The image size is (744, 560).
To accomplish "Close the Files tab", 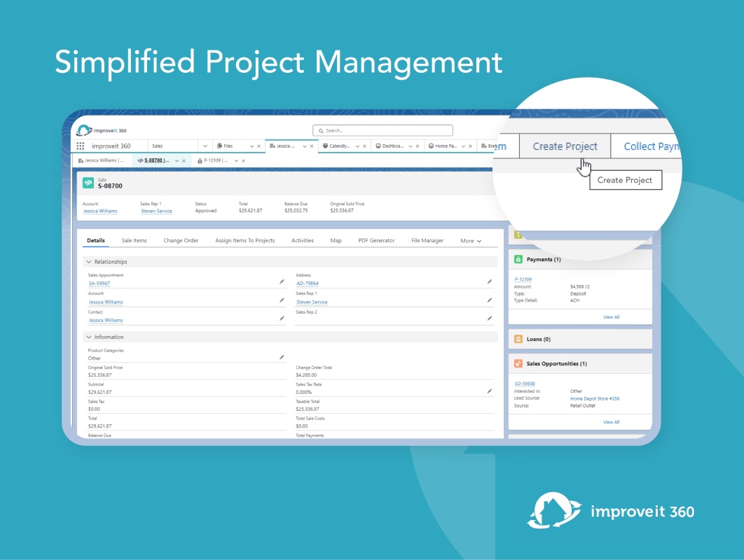I will tap(259, 146).
